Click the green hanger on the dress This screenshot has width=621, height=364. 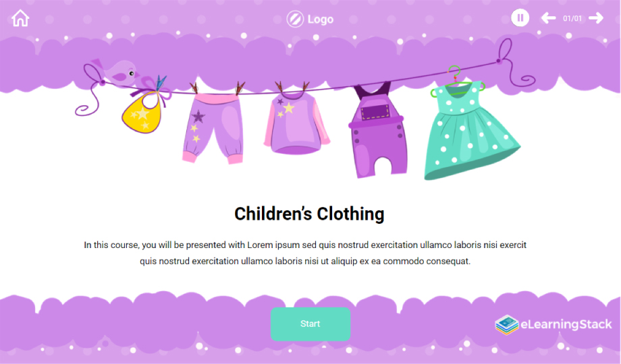tap(456, 82)
